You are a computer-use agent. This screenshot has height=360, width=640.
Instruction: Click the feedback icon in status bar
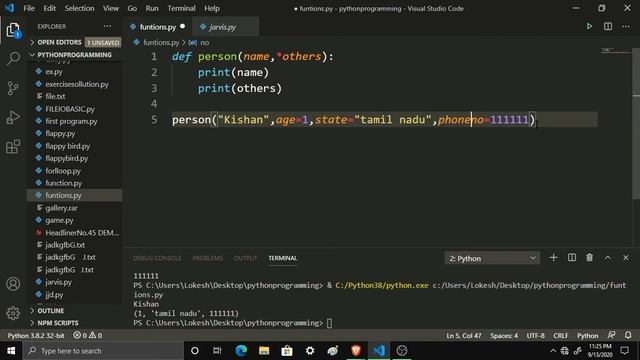[611, 335]
